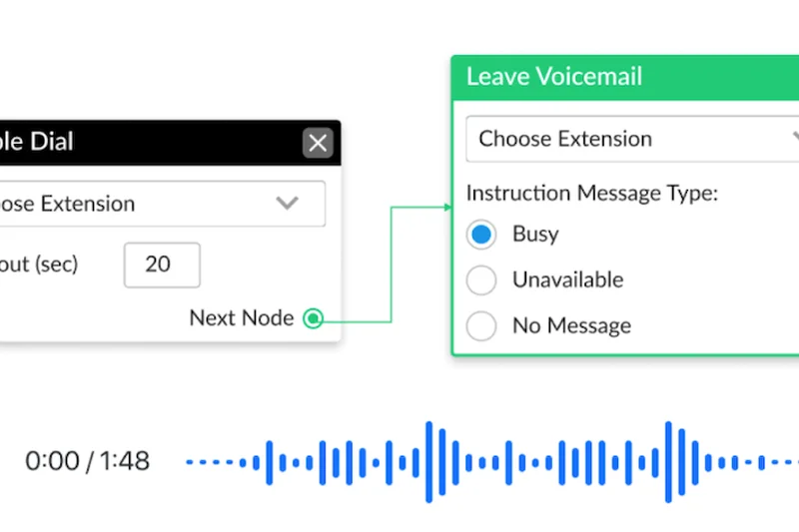Select the Busy radio button
The width and height of the screenshot is (799, 532).
click(x=481, y=235)
